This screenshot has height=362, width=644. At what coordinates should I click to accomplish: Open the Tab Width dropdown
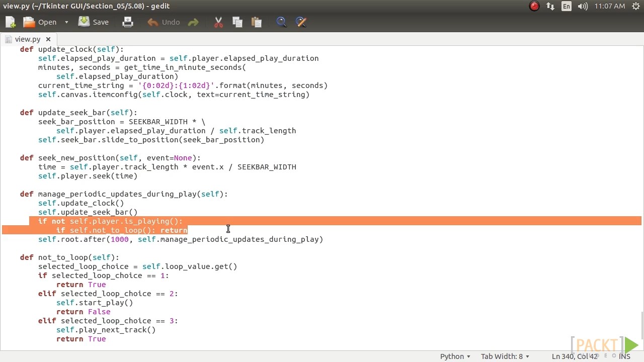coord(505,356)
